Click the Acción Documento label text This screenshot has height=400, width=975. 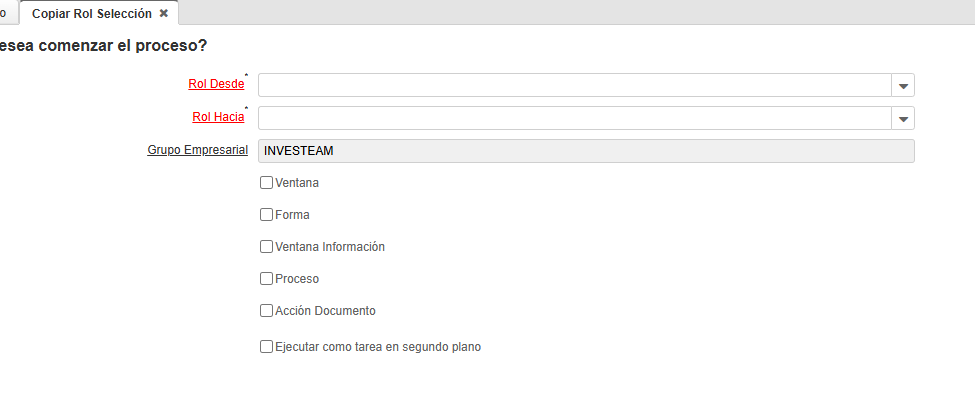tap(325, 311)
